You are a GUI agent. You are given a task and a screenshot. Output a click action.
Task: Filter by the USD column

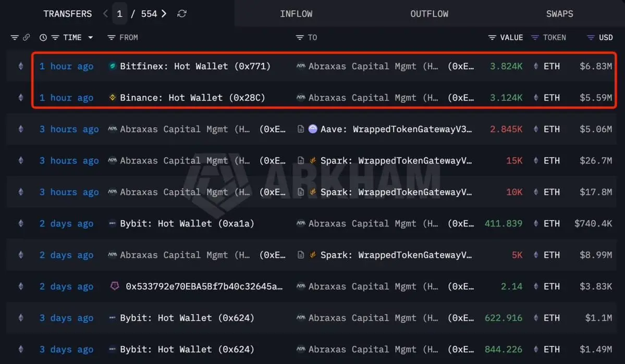click(591, 37)
